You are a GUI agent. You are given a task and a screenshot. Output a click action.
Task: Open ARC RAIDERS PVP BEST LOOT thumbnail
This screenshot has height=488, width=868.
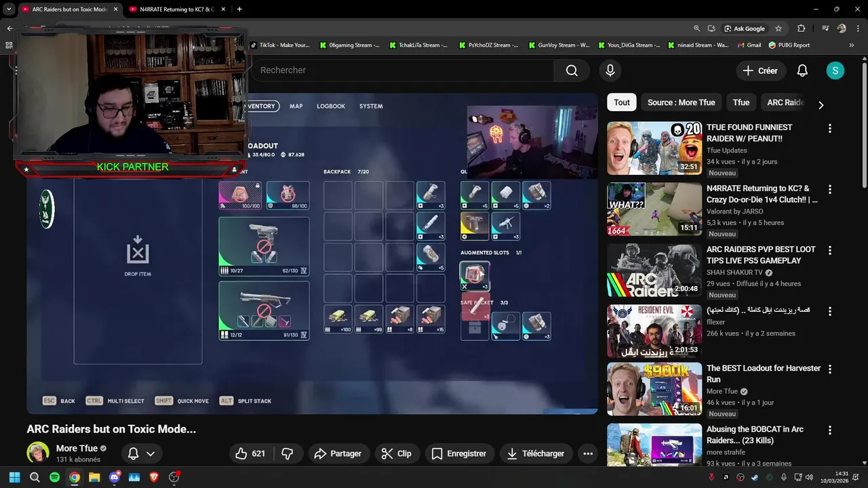[x=654, y=270]
